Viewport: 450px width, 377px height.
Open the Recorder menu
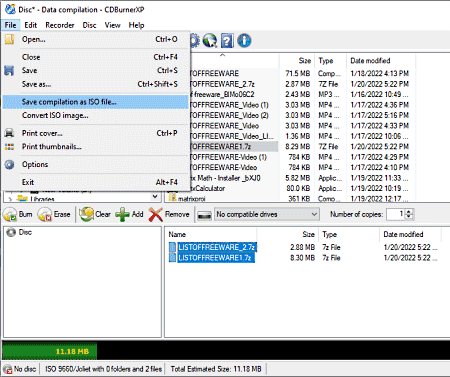click(60, 25)
